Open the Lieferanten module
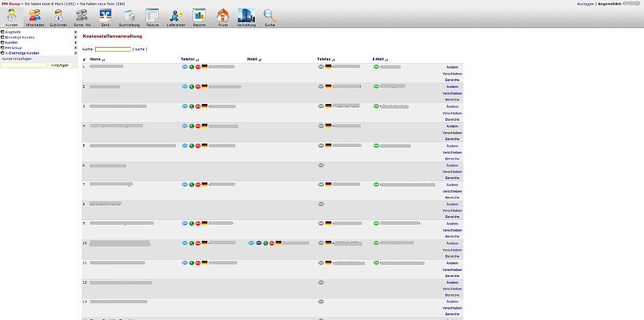This screenshot has width=644, height=320. pos(176,17)
